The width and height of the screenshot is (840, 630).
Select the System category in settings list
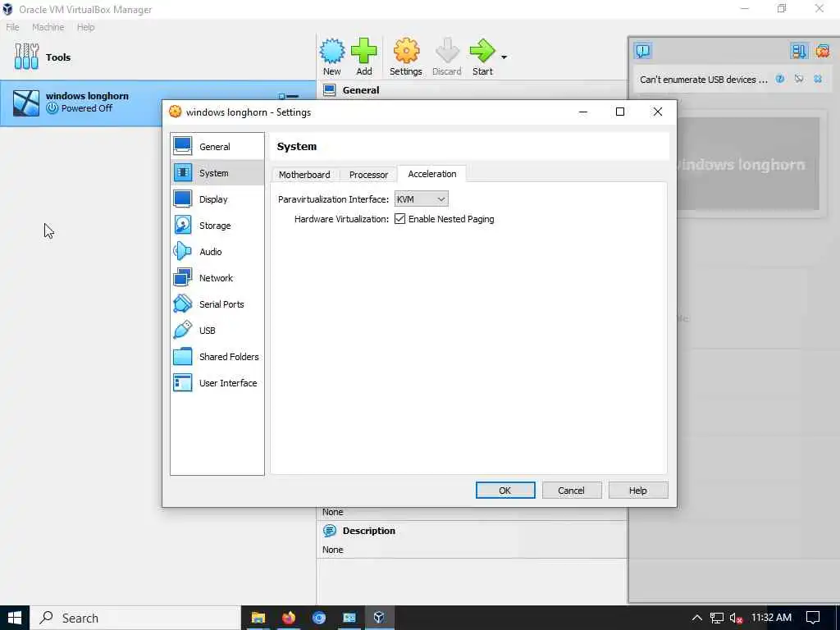[x=217, y=173]
